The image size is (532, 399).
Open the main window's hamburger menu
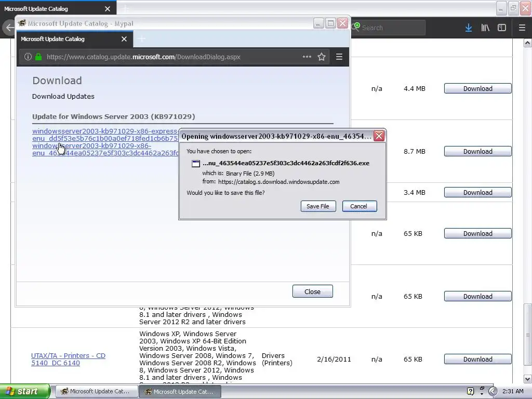click(x=522, y=28)
